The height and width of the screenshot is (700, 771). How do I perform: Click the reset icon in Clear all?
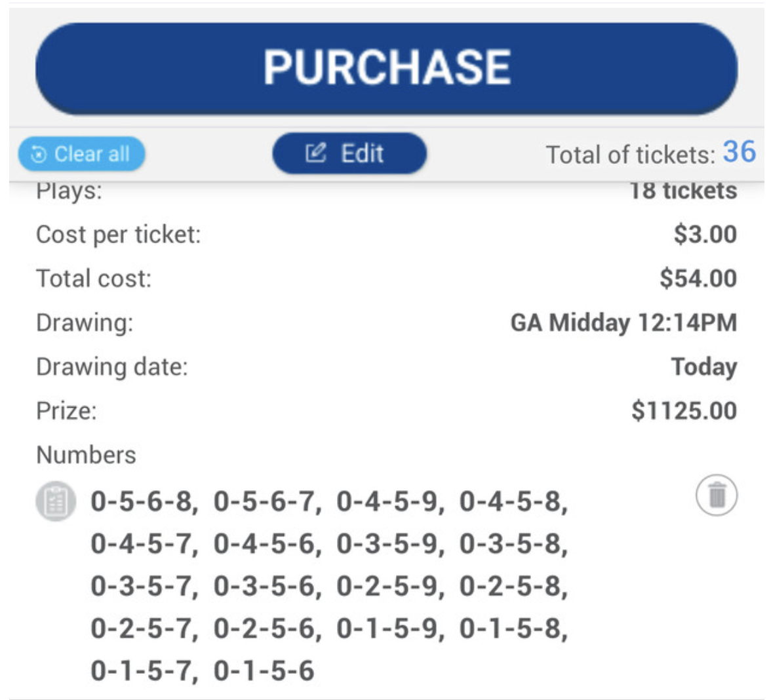pyautogui.click(x=38, y=155)
